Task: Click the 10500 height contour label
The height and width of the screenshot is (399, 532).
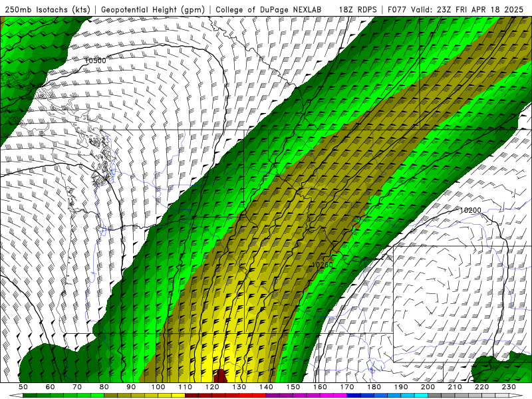Action: tap(95, 61)
